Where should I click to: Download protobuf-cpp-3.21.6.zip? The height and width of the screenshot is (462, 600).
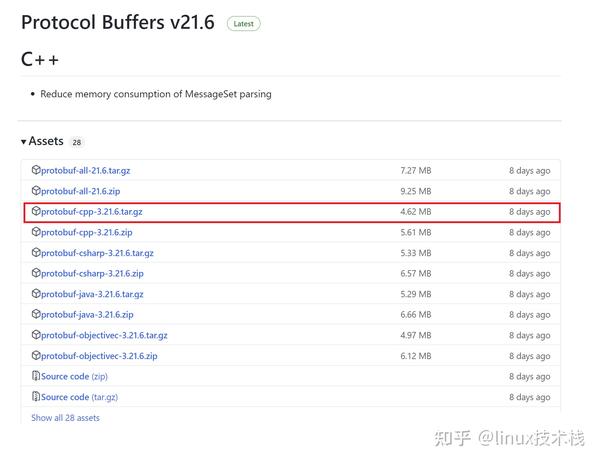pyautogui.click(x=87, y=233)
